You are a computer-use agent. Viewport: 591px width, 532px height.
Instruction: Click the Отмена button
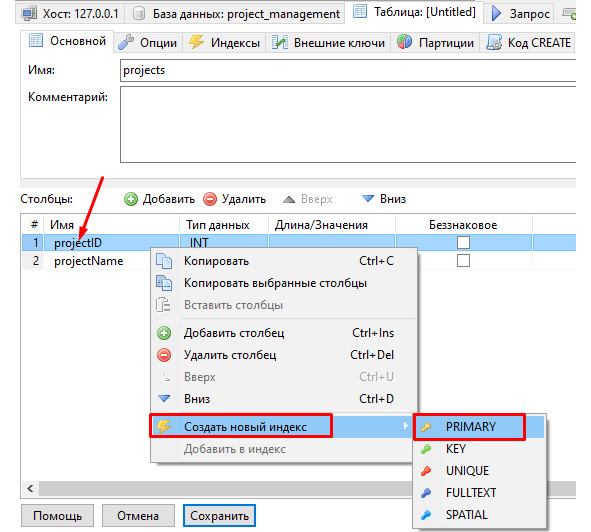[138, 515]
